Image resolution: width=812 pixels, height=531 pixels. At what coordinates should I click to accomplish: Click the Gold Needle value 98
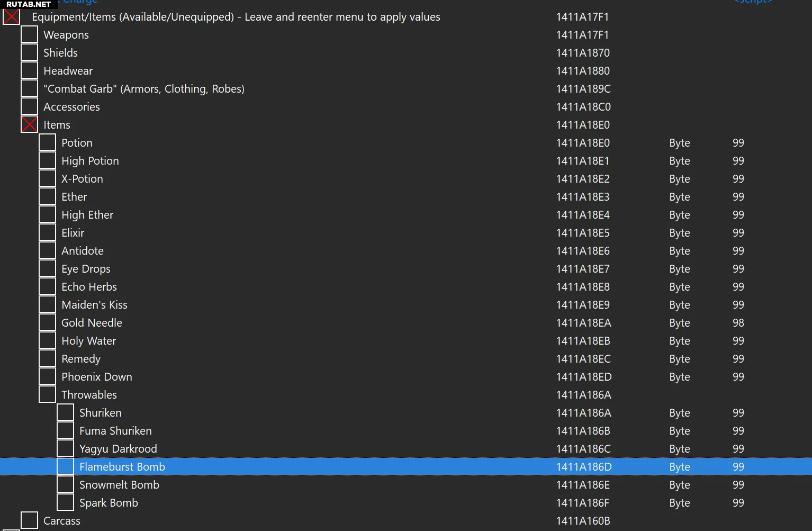tap(738, 323)
